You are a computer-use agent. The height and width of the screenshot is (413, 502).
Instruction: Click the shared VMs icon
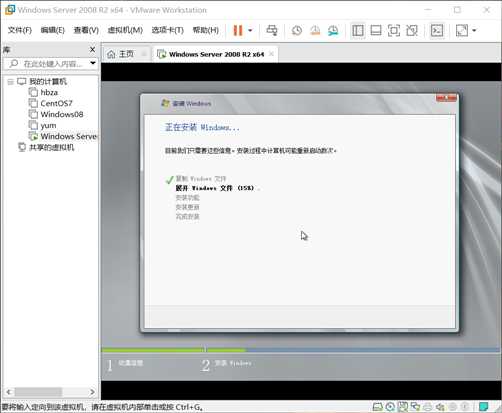(22, 147)
